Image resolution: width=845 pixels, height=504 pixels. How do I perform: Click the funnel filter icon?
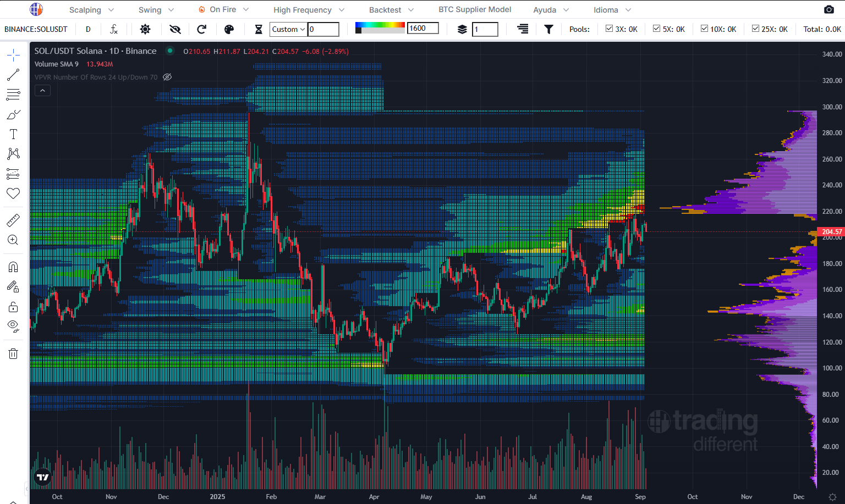coord(548,29)
